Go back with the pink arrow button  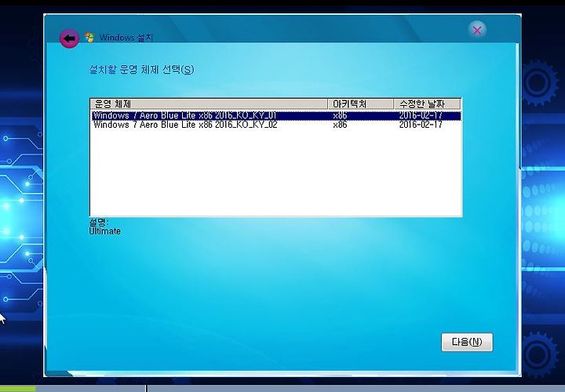click(69, 38)
